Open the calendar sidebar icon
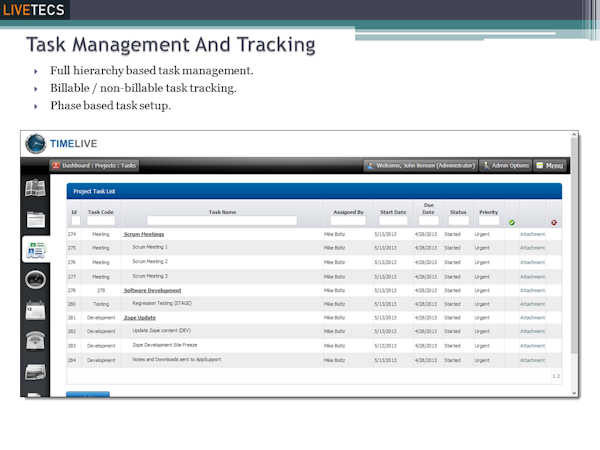Screen dimensions: 600x450 tap(35, 310)
